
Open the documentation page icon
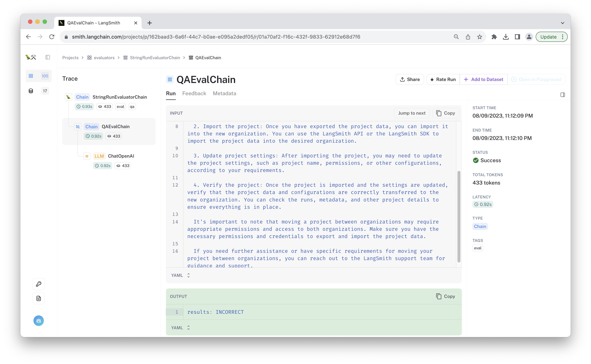39,298
